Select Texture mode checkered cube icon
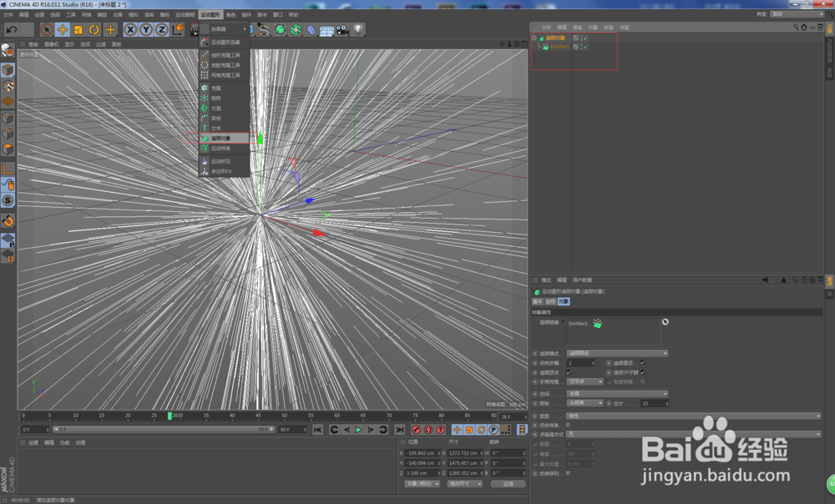835x504 pixels. pyautogui.click(x=8, y=86)
